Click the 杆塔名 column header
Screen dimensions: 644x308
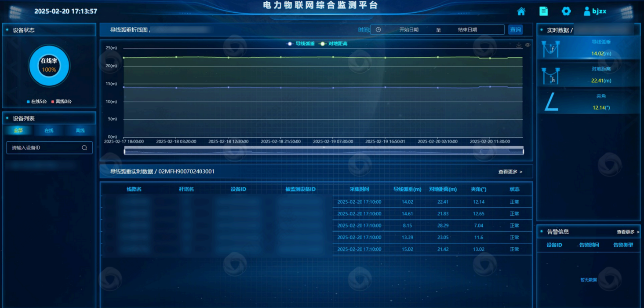pyautogui.click(x=186, y=190)
